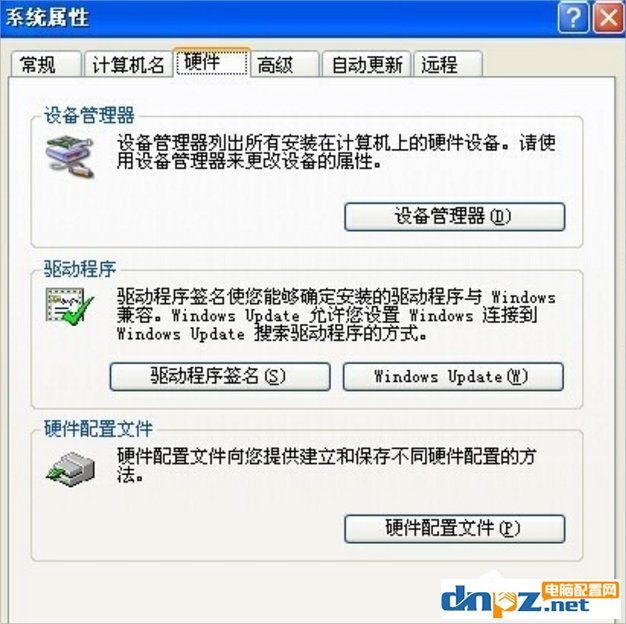Click the 系统属性 title bar text
626x624 pixels.
pos(46,18)
